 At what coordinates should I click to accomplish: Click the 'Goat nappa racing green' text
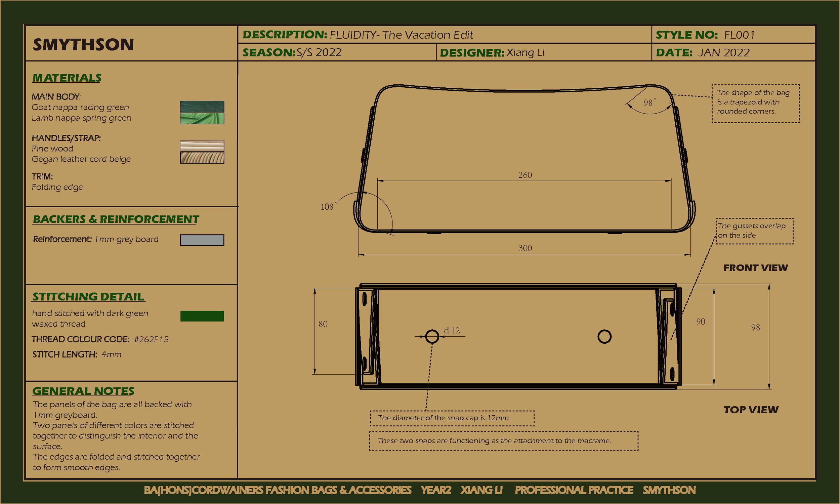pos(80,107)
